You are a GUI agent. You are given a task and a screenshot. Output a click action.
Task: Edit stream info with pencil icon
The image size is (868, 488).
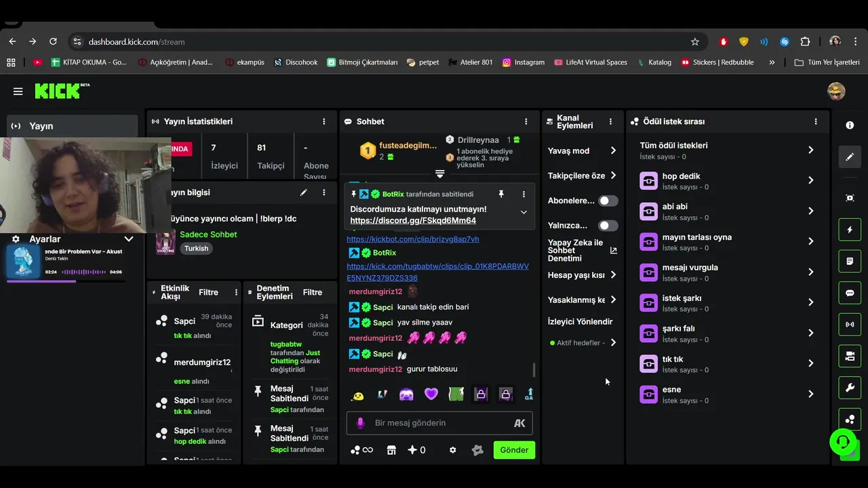tap(303, 192)
